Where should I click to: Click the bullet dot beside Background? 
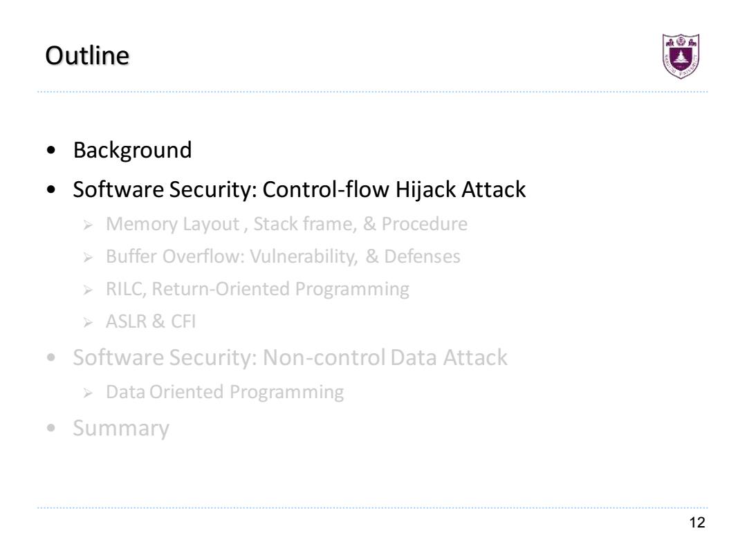tap(51, 151)
